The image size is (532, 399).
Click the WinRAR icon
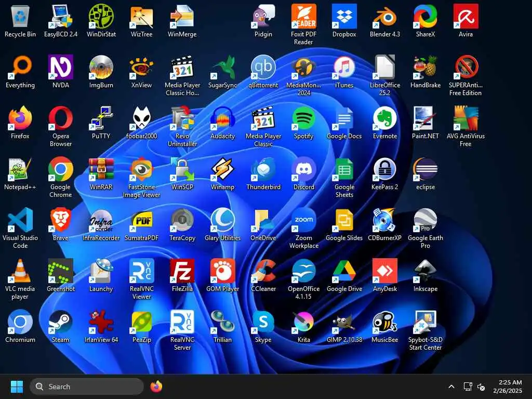click(101, 169)
